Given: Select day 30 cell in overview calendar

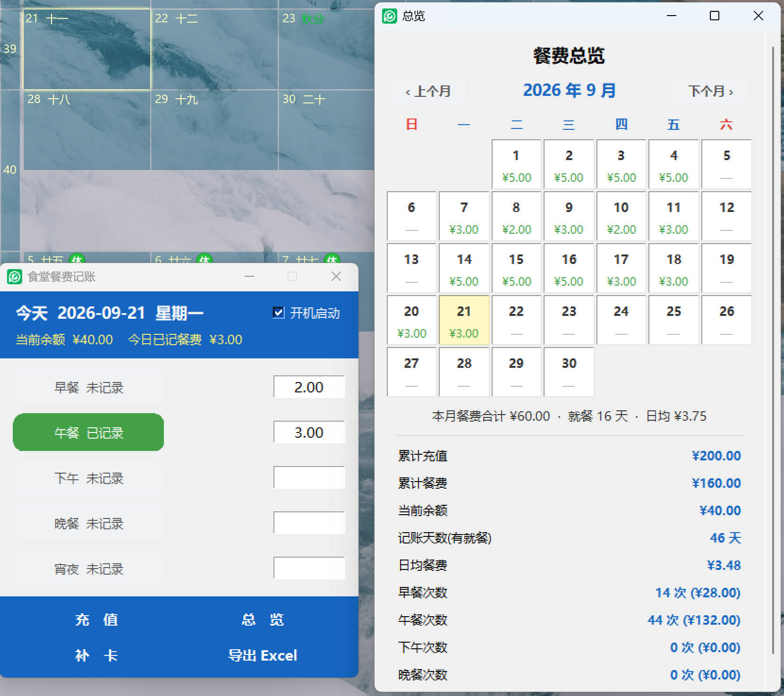Looking at the screenshot, I should (x=569, y=372).
